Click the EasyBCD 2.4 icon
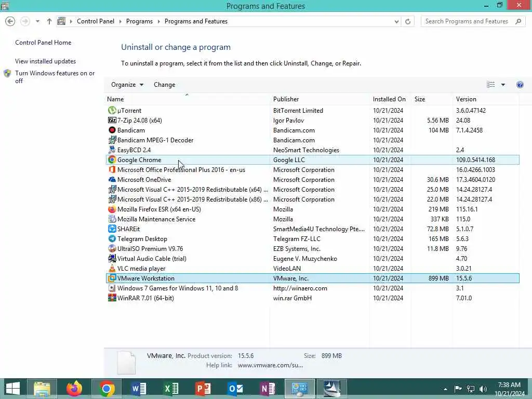Image resolution: width=532 pixels, height=399 pixels. (112, 150)
